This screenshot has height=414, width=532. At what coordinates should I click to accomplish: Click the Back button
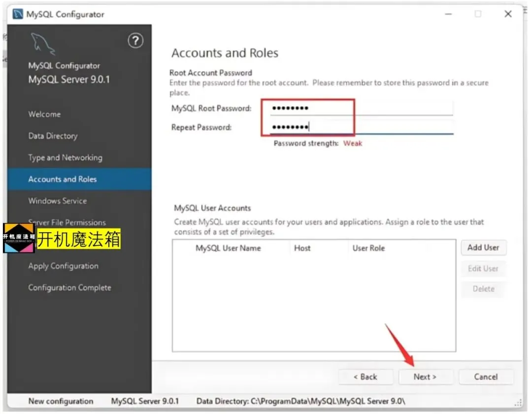366,377
